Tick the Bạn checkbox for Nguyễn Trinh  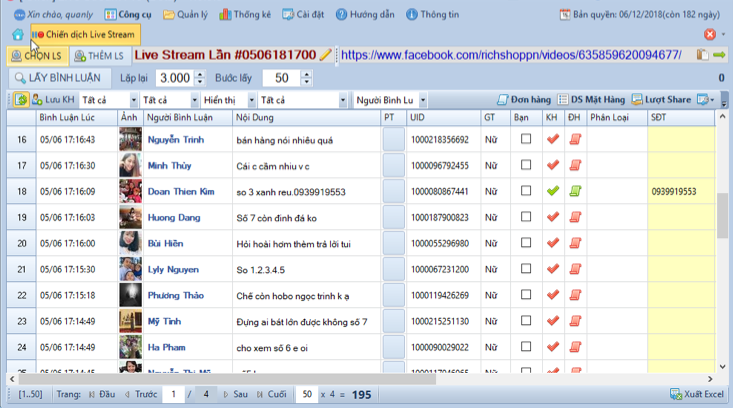(x=526, y=139)
